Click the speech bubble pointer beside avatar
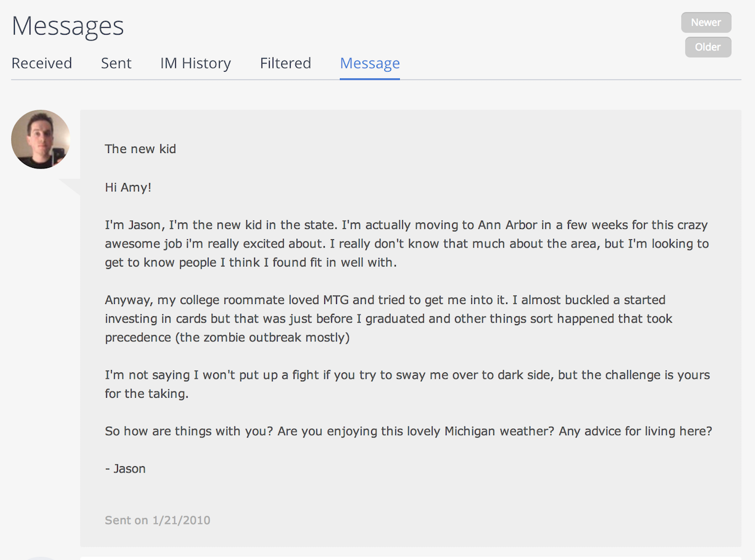This screenshot has width=755, height=560. (x=71, y=186)
